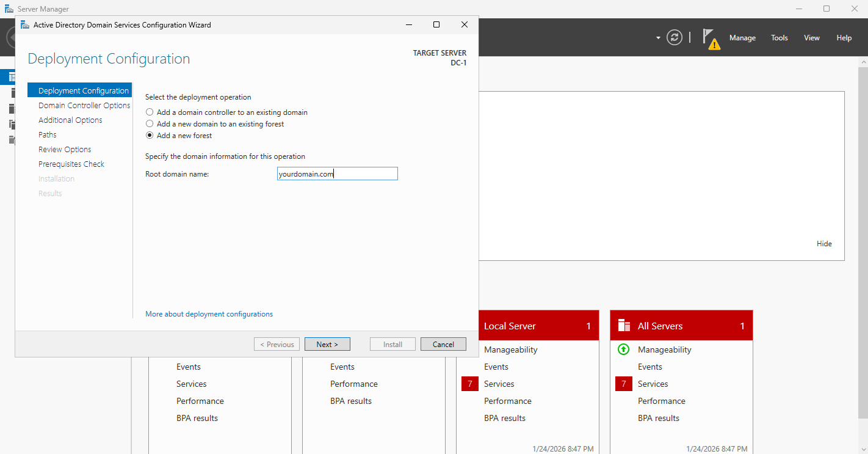This screenshot has width=868, height=454.
Task: Open the Help menu
Action: coord(844,38)
